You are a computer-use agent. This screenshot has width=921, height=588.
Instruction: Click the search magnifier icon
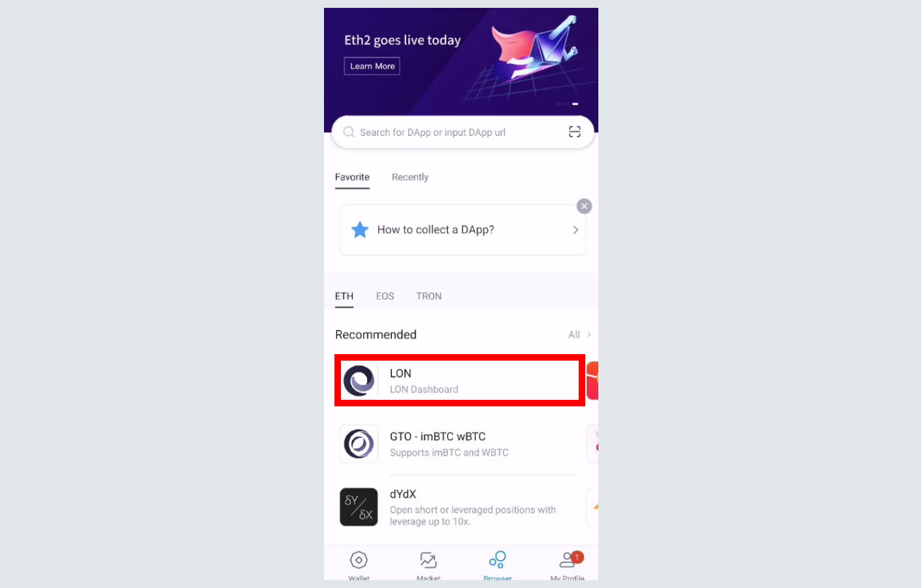pyautogui.click(x=349, y=132)
